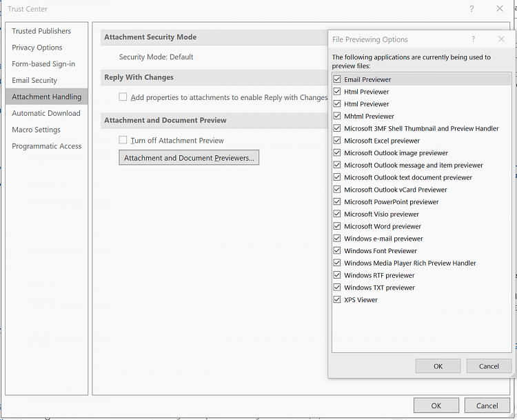Disable Windows e-mail previewer
Image resolution: width=517 pixels, height=420 pixels.
(337, 238)
